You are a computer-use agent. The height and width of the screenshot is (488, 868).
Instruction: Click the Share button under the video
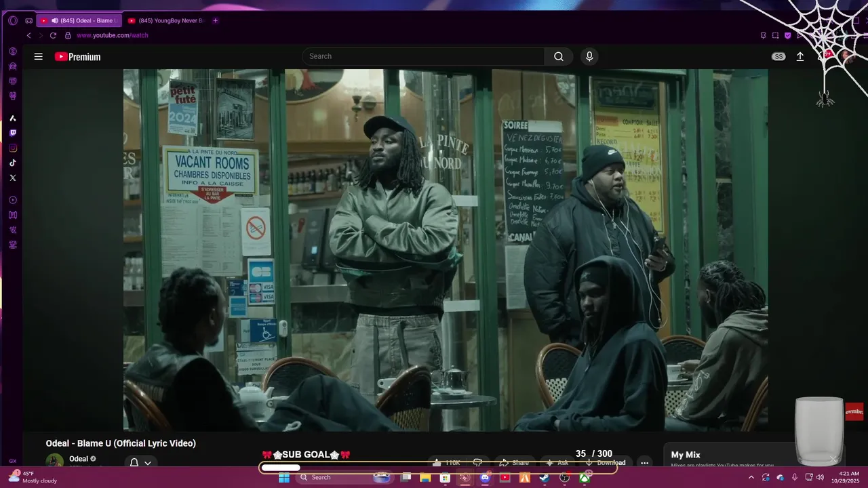pyautogui.click(x=514, y=463)
